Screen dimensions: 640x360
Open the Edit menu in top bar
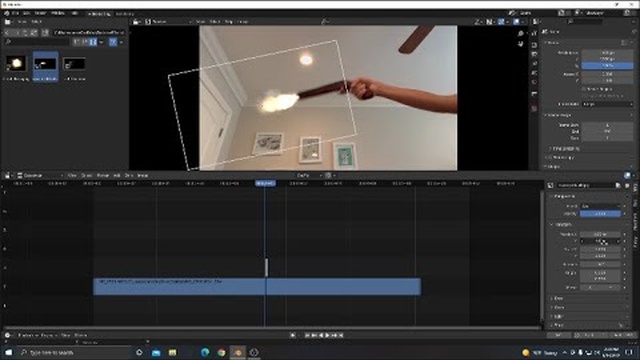click(x=26, y=13)
